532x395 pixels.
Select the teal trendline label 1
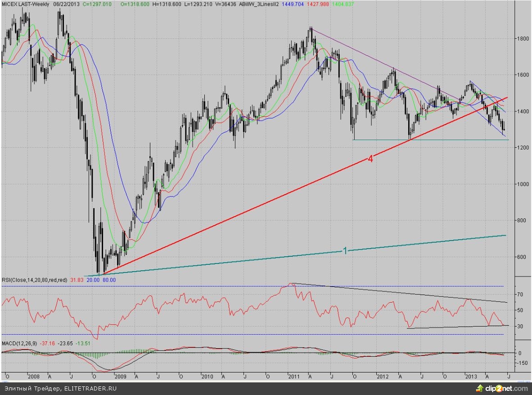point(345,250)
